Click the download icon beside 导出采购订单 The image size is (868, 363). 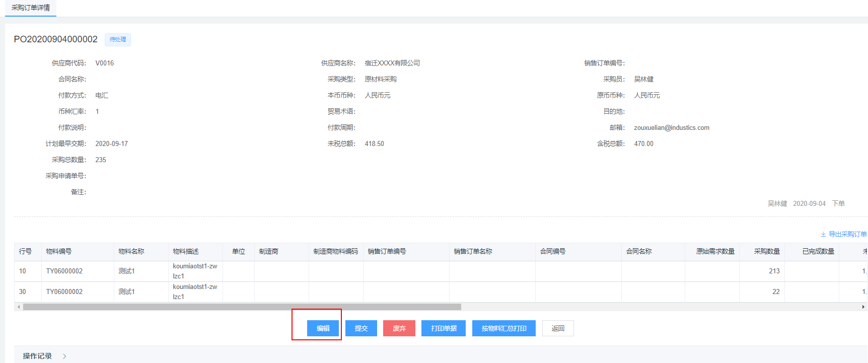point(823,234)
